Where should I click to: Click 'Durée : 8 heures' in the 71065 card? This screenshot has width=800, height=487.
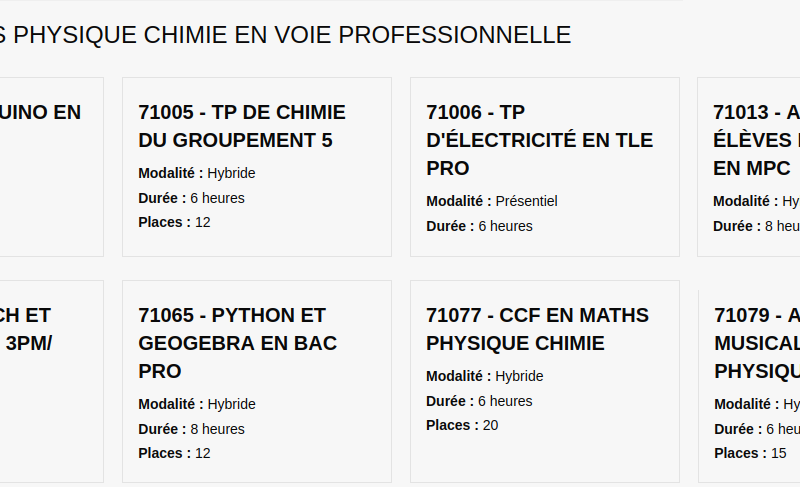tap(191, 429)
